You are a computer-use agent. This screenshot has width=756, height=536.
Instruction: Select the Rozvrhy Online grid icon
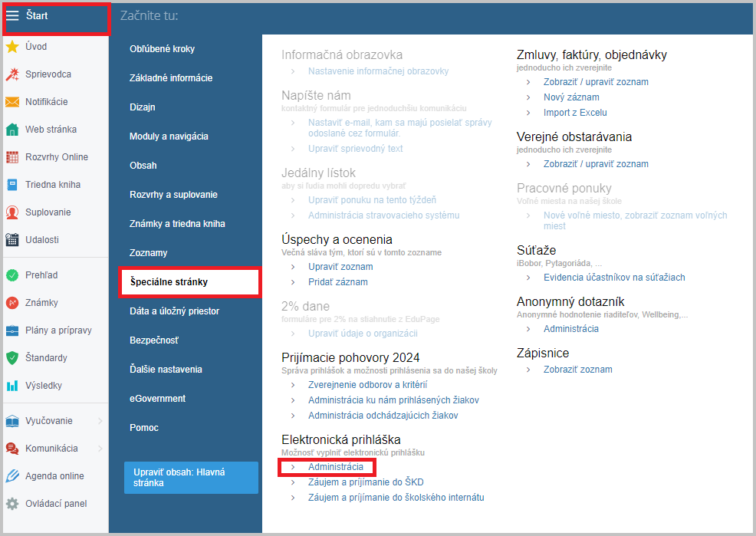pyautogui.click(x=12, y=157)
